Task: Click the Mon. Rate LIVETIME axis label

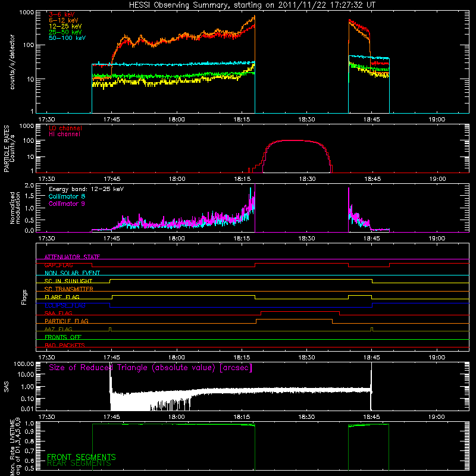Action: pyautogui.click(x=15, y=447)
